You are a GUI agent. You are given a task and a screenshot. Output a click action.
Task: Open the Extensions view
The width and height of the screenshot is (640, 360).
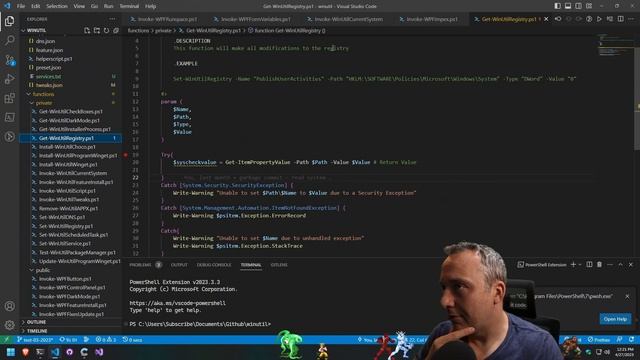coord(9,98)
